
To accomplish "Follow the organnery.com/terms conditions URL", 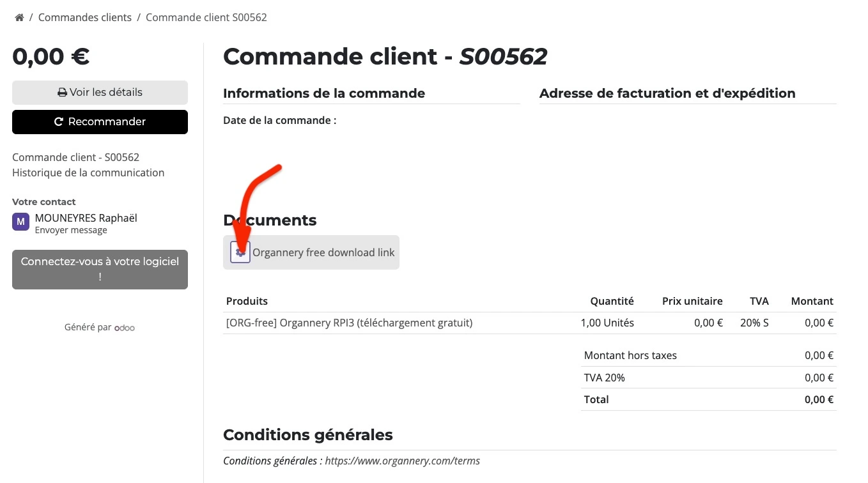I will (402, 461).
